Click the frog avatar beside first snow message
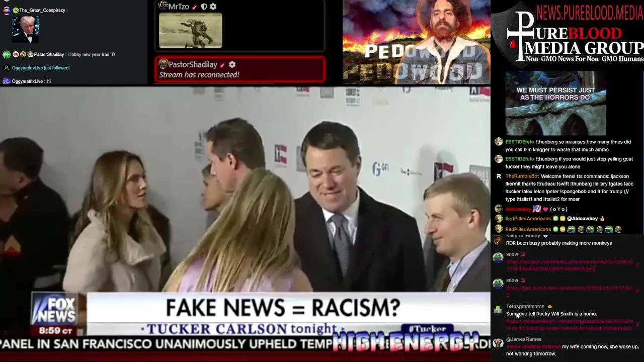The height and width of the screenshot is (362, 644). 498,258
